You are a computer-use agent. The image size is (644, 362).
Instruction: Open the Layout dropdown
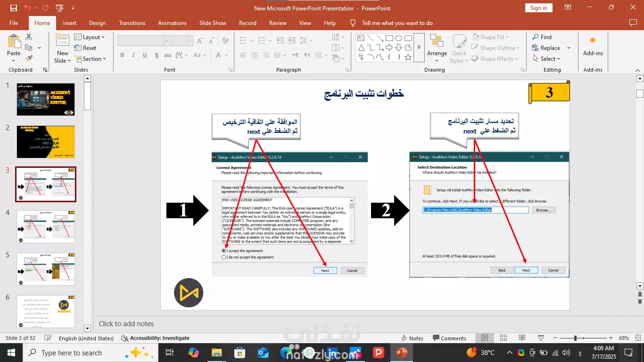tap(90, 37)
